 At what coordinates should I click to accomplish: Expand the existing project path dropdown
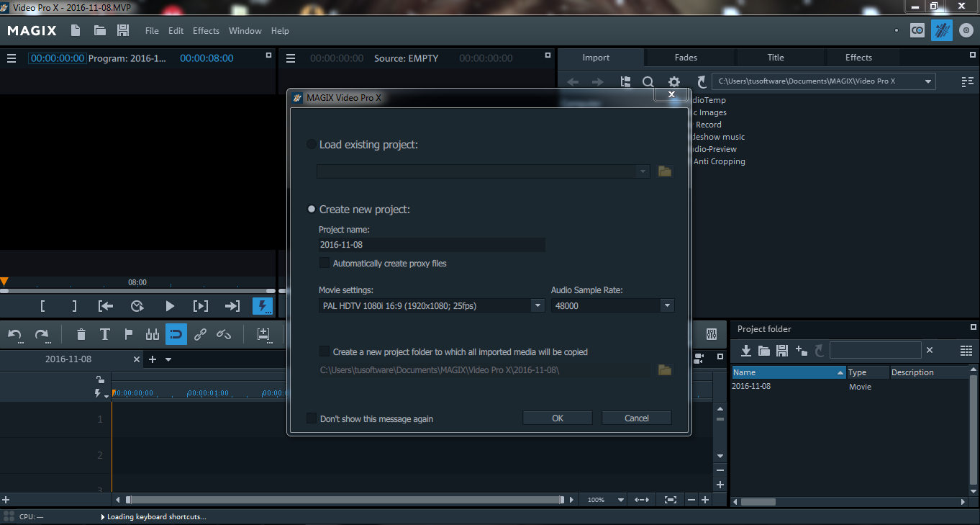(643, 171)
